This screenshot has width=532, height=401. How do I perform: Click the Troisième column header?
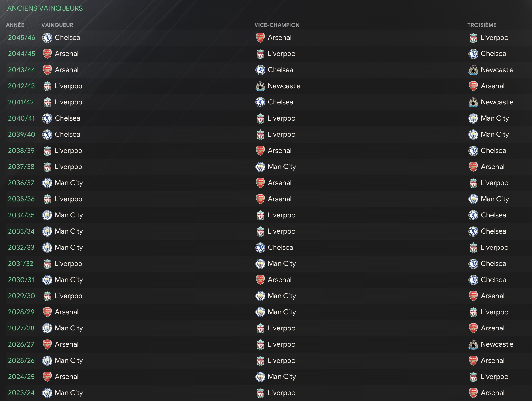click(x=482, y=25)
